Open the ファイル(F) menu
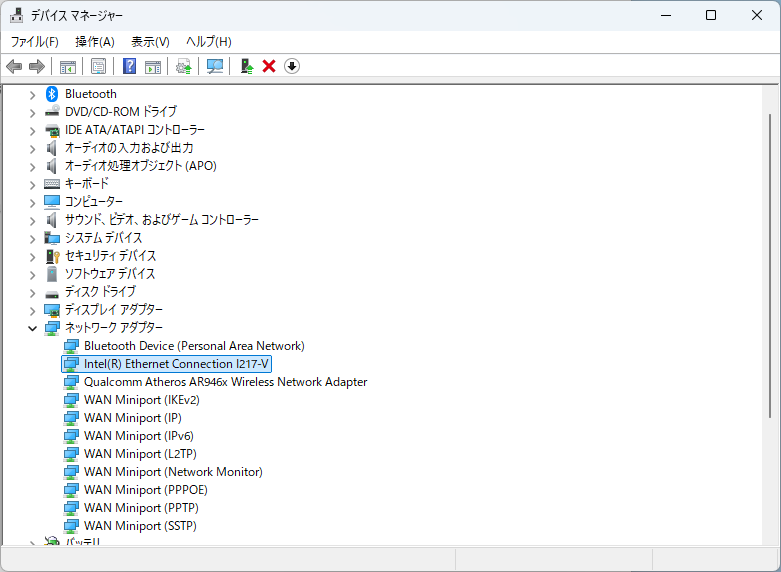 [x=34, y=41]
